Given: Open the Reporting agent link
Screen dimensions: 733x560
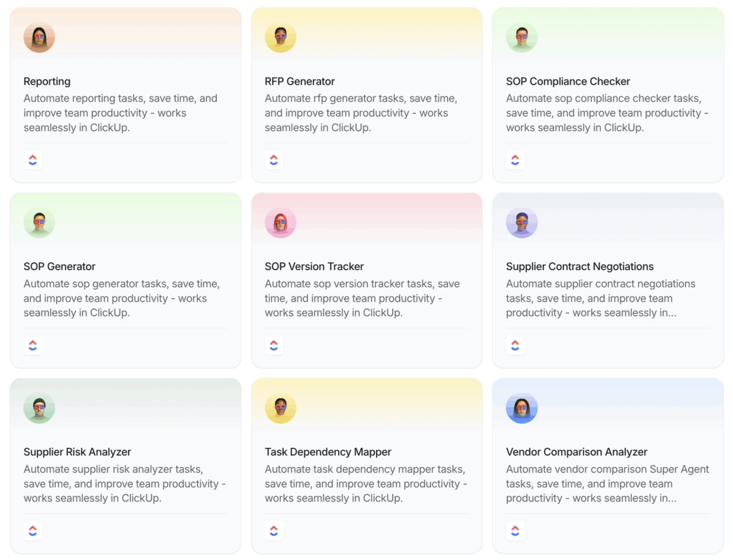Looking at the screenshot, I should click(47, 81).
